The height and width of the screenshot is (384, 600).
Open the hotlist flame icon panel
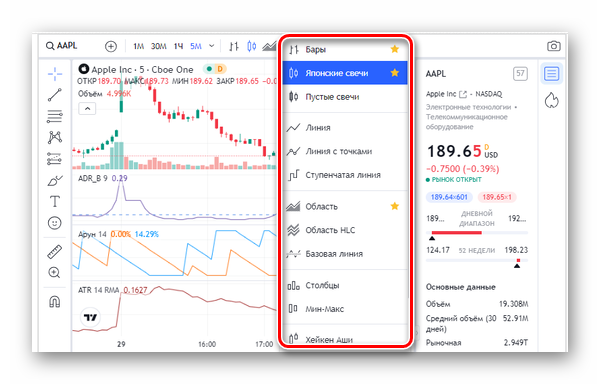tap(551, 100)
